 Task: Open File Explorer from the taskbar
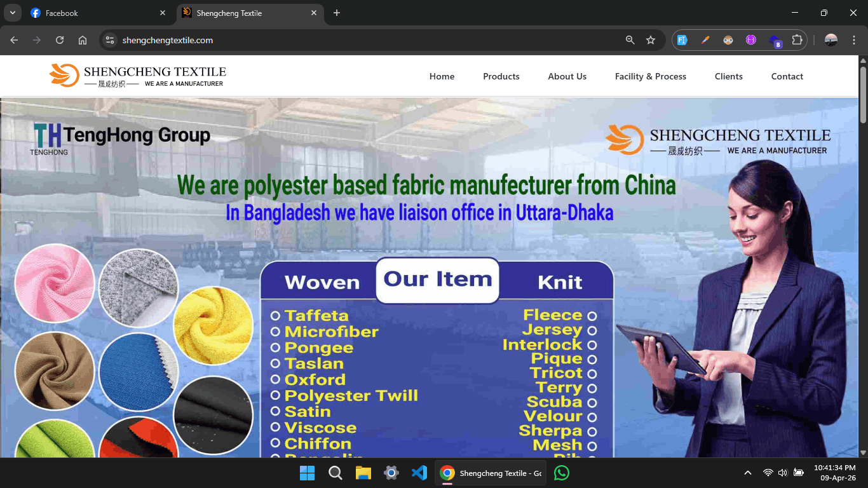(x=363, y=473)
